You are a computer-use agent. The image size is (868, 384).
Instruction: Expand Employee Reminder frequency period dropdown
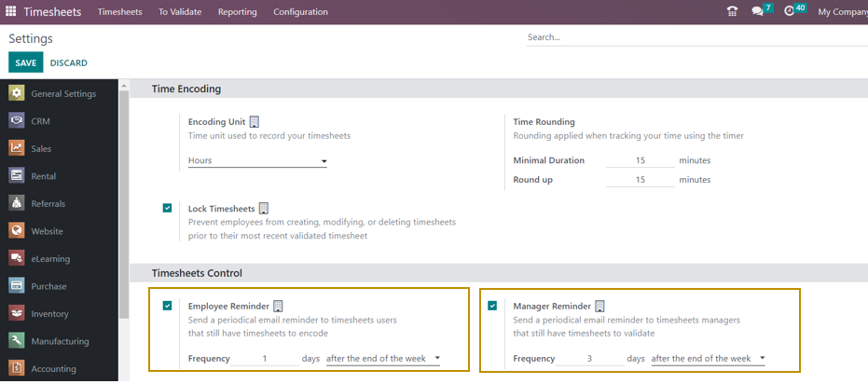(383, 359)
